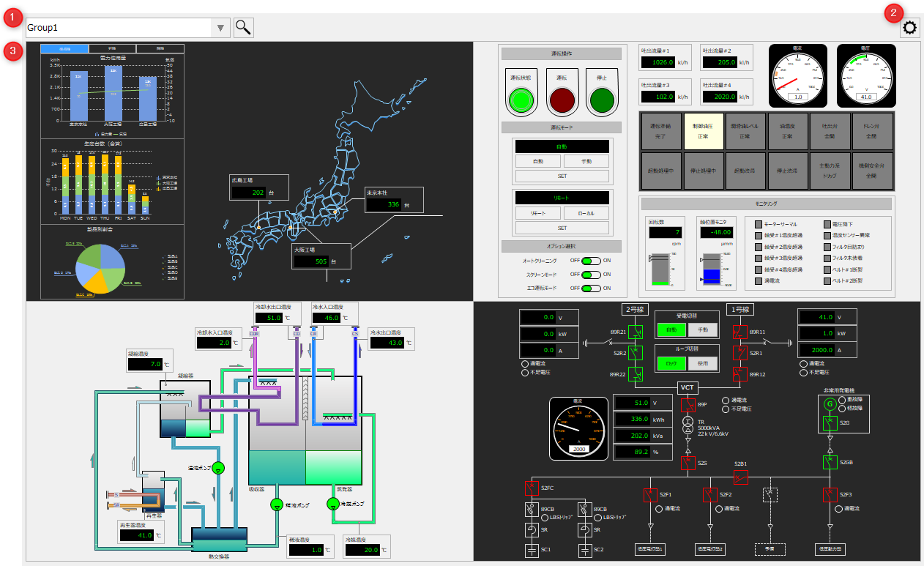Open the settings gear icon at top right
This screenshot has width=924, height=566.
tap(909, 27)
